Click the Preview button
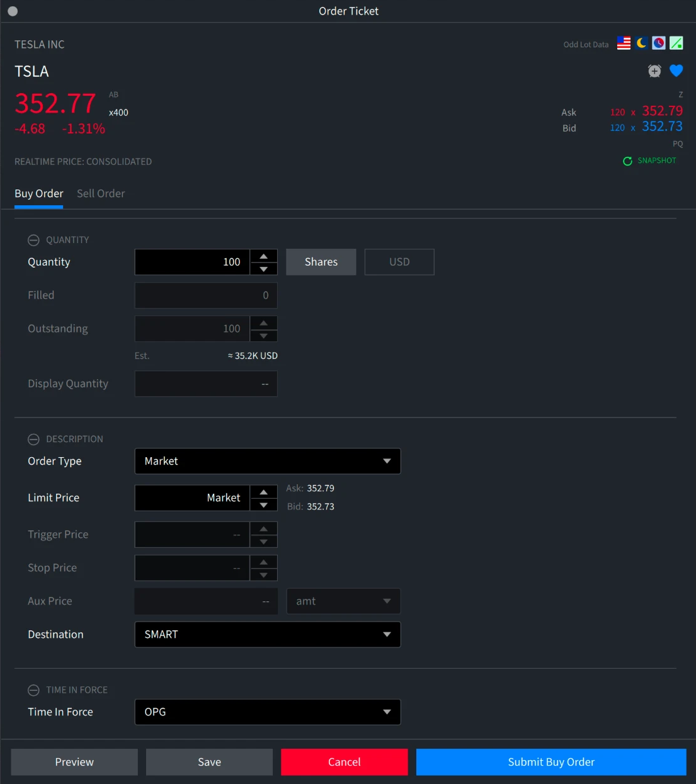 (x=74, y=762)
